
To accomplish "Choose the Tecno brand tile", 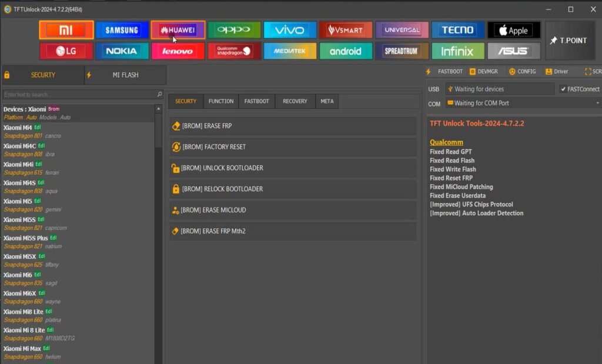I will tap(457, 30).
